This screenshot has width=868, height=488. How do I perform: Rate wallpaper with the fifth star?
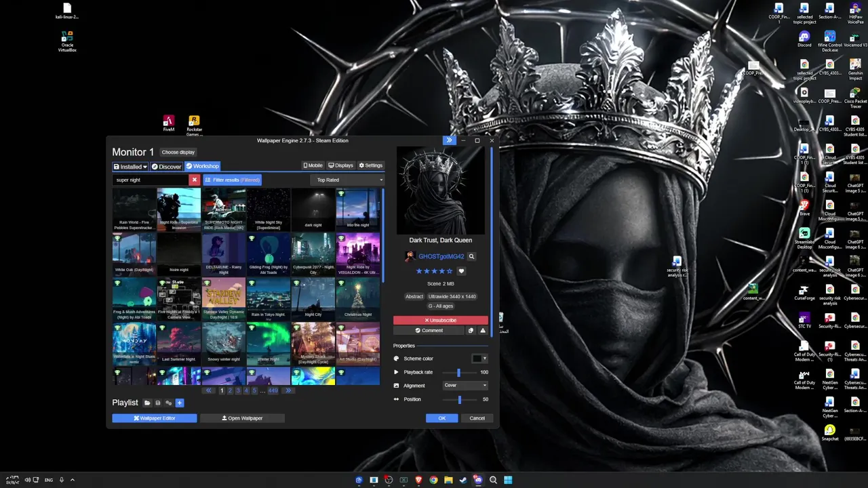[449, 271]
